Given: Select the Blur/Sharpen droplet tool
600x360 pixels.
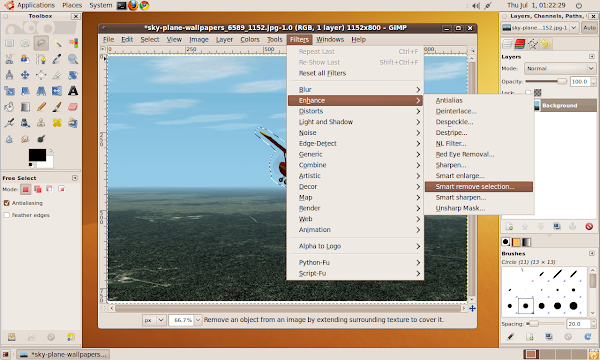Looking at the screenshot, I should tap(9, 139).
